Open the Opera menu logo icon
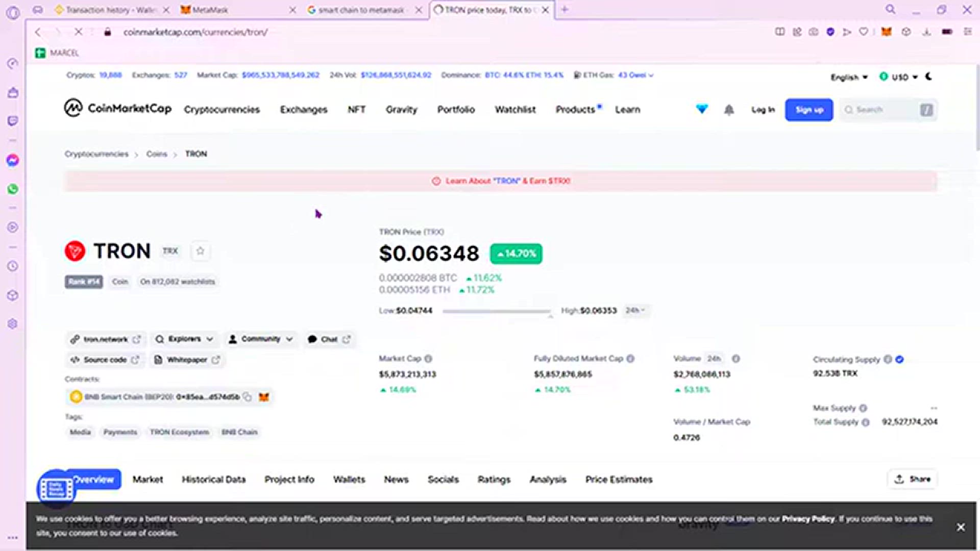This screenshot has width=980, height=551. [13, 12]
